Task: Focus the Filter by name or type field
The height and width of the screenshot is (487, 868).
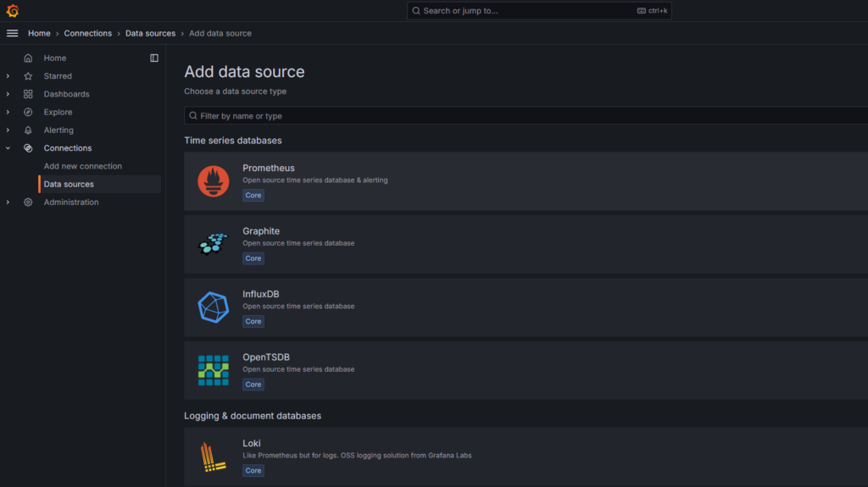Action: [526, 116]
